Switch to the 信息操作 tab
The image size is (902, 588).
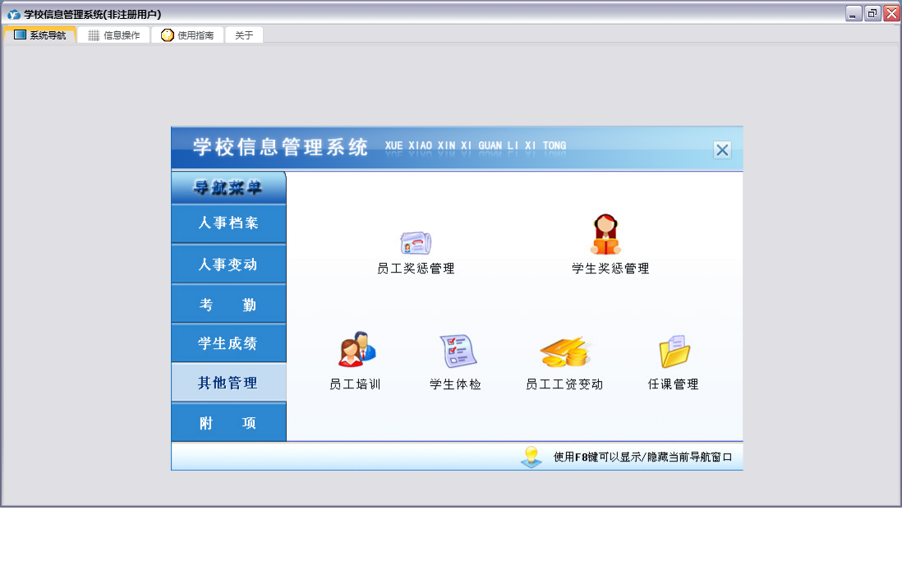(114, 35)
